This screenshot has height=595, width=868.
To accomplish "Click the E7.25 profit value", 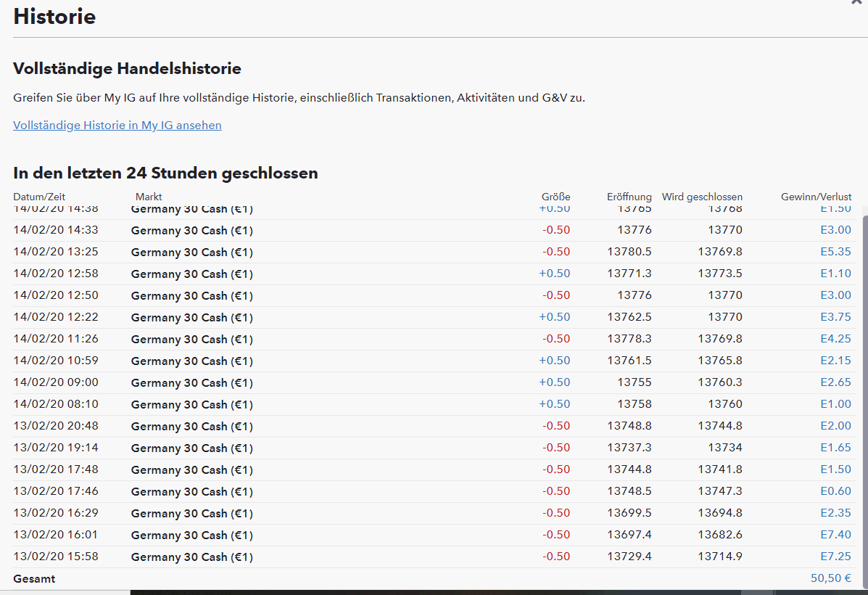I will pyautogui.click(x=835, y=557).
